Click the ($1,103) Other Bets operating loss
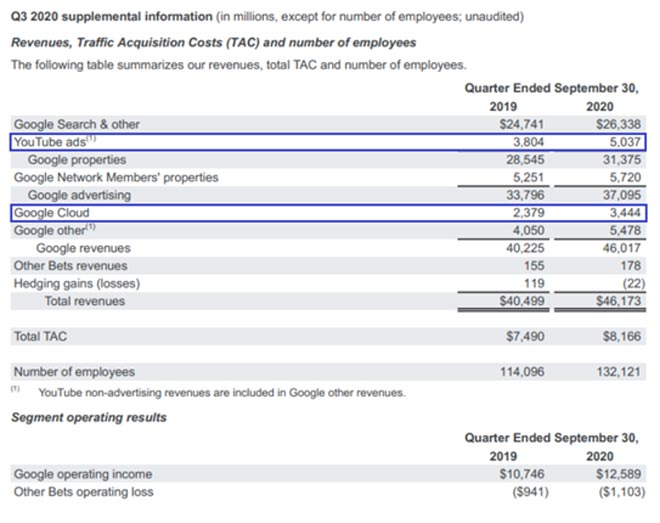 (x=620, y=491)
